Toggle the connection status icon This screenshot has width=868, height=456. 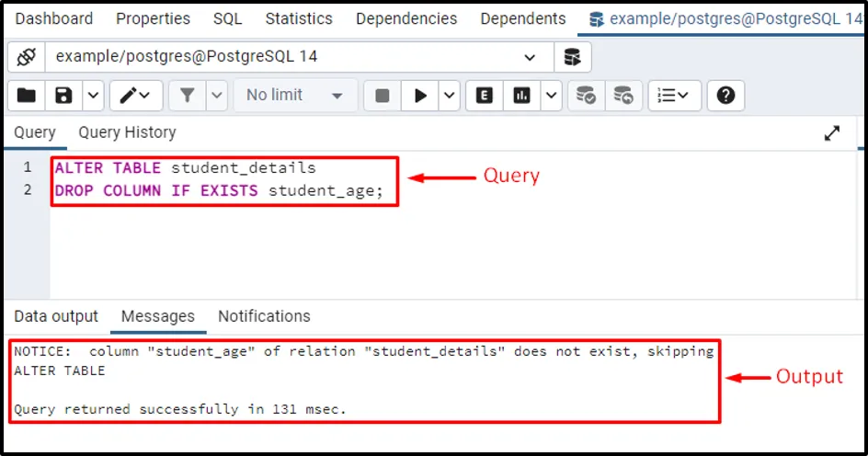tap(27, 57)
